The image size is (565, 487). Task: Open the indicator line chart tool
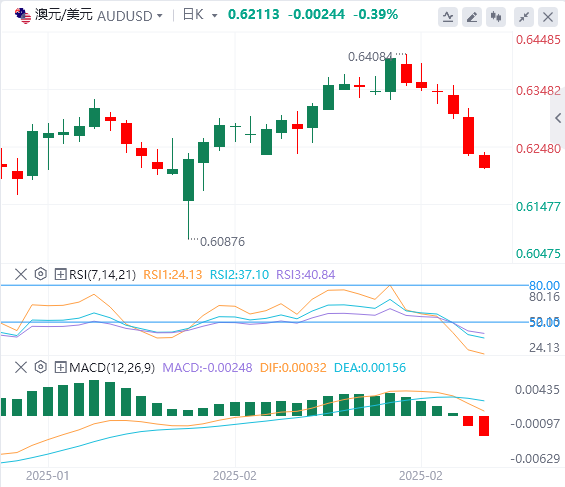[x=448, y=17]
